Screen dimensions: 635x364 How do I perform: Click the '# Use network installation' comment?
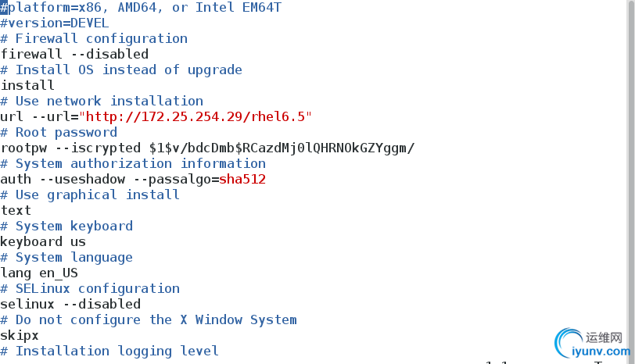102,102
